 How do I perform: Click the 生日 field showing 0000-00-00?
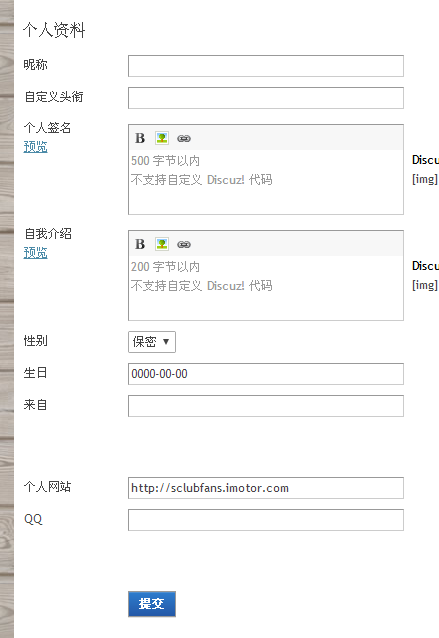266,374
